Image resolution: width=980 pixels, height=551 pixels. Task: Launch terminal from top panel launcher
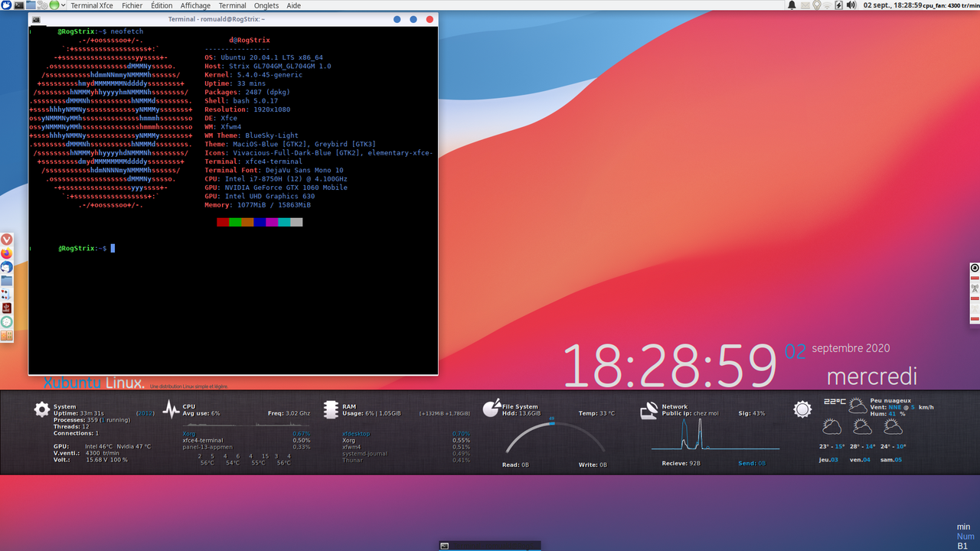pyautogui.click(x=19, y=5)
